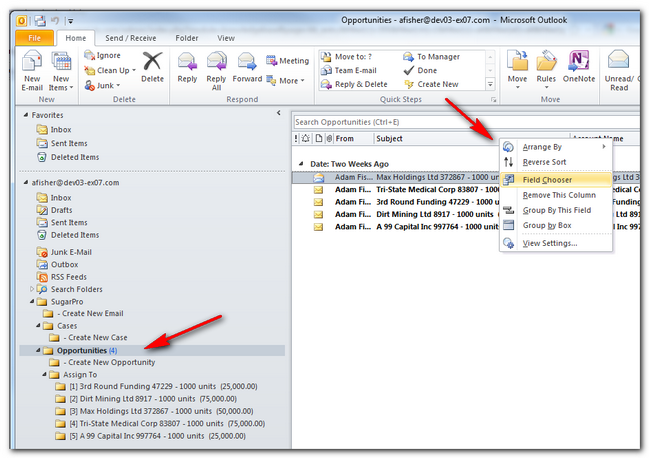649x458 pixels.
Task: Click the New E-mail icon
Action: pyautogui.click(x=32, y=62)
